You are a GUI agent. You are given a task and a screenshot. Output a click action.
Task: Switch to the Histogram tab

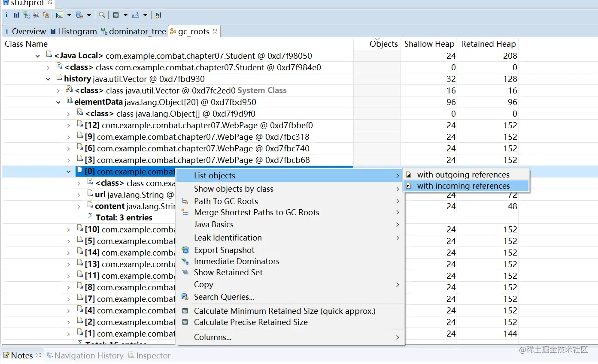tap(73, 31)
